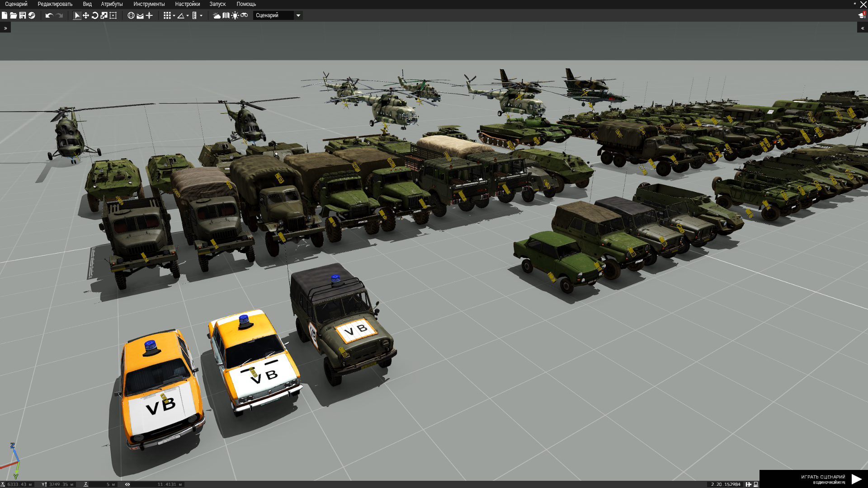Image resolution: width=868 pixels, height=488 pixels.
Task: Open the rotation grid step dropdown arrow
Action: (188, 16)
